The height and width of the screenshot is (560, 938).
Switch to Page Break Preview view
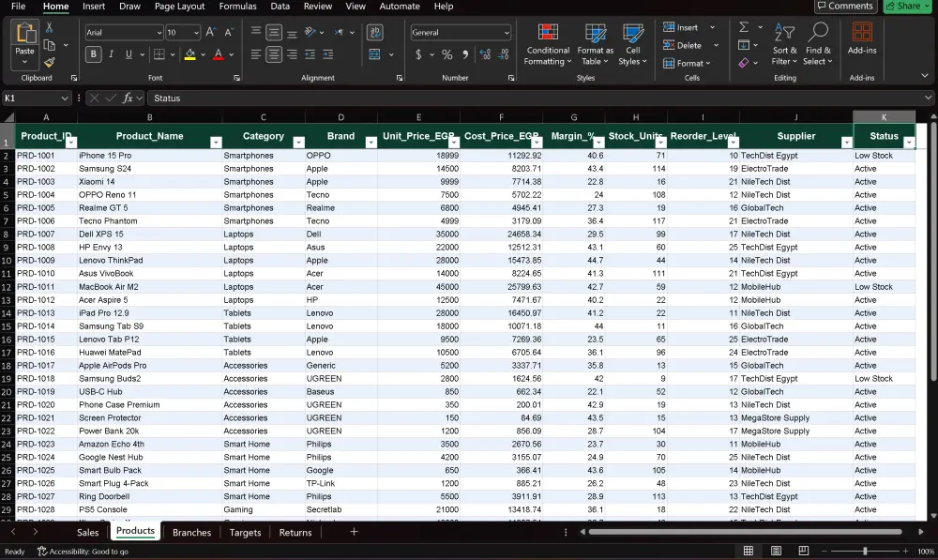tap(804, 551)
